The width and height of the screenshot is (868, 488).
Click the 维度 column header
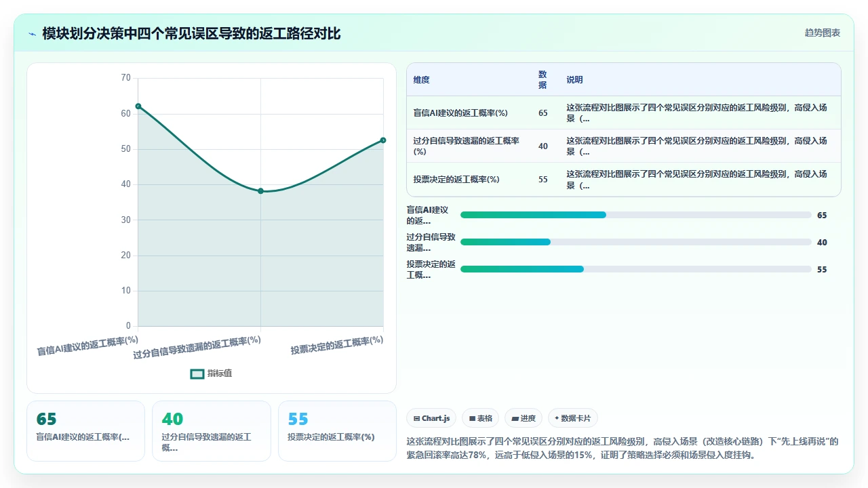[421, 79]
